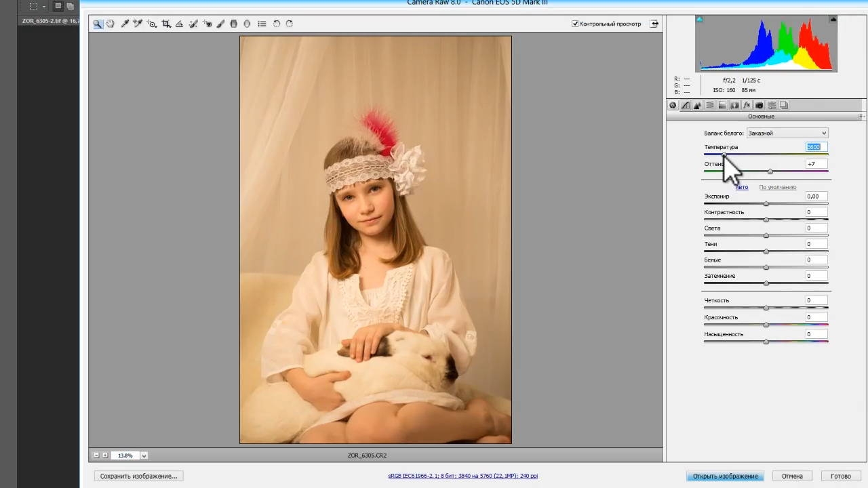Open the Lens Corrections tab

(x=734, y=105)
